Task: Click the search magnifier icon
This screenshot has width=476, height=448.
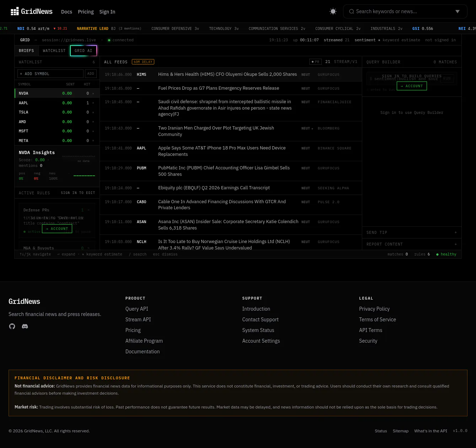Action: [x=352, y=11]
